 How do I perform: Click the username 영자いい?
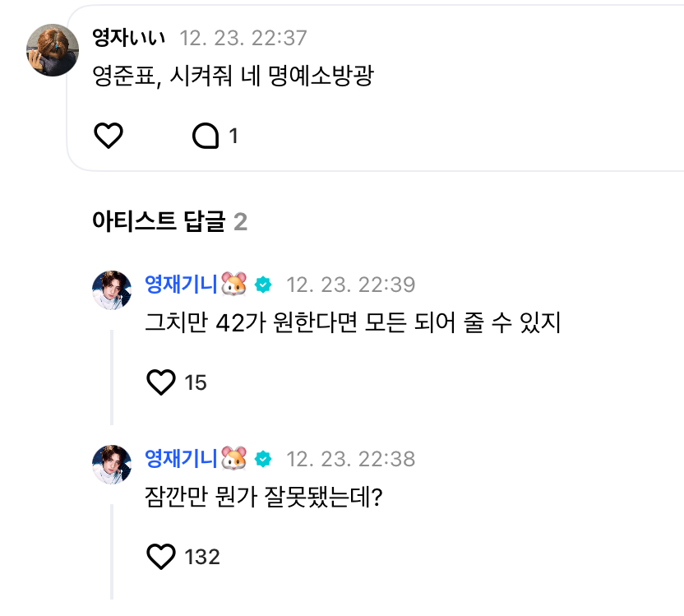tap(130, 38)
